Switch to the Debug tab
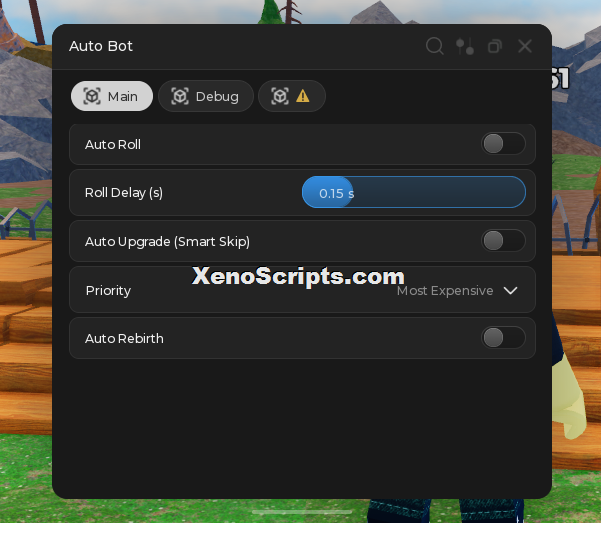The width and height of the screenshot is (601, 553). 206,96
